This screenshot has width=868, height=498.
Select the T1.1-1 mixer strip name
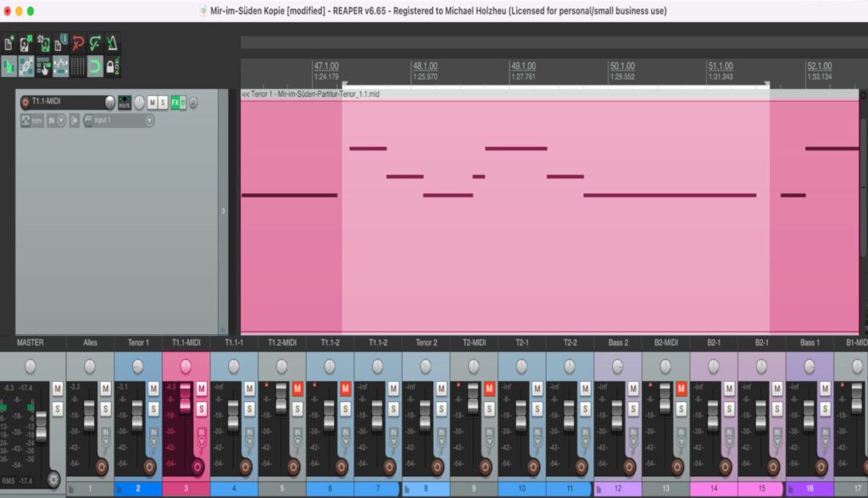point(234,343)
